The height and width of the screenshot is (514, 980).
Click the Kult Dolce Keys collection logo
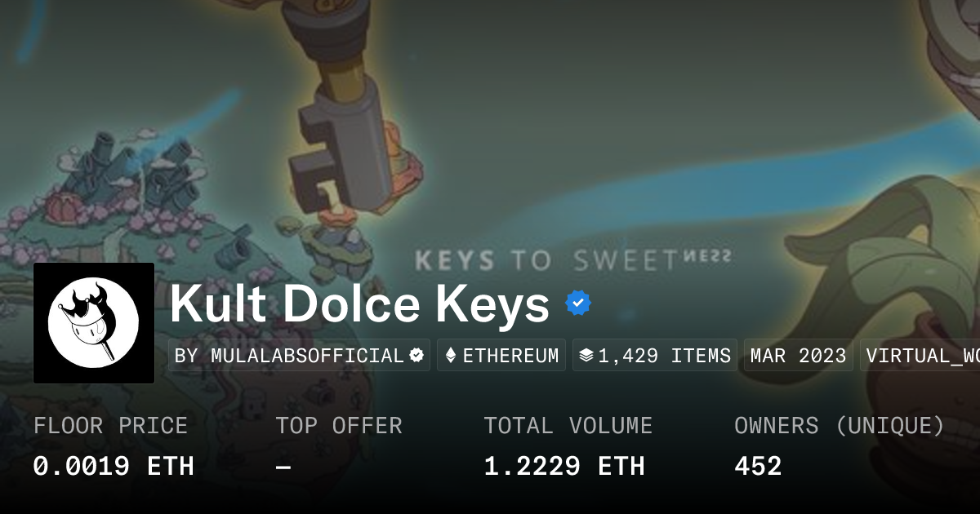tap(94, 323)
